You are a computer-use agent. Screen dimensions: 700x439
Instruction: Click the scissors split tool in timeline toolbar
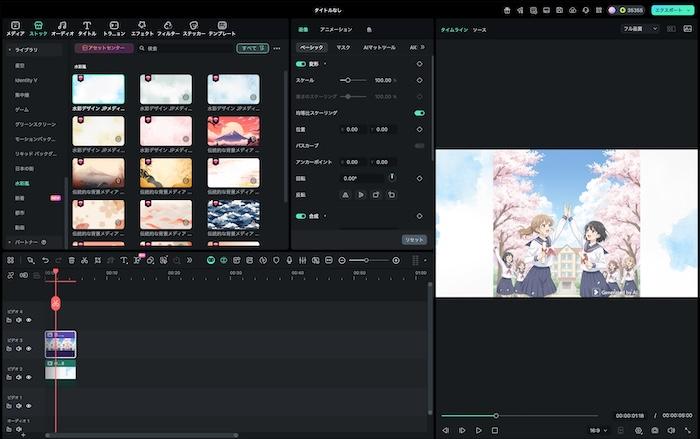tap(83, 260)
